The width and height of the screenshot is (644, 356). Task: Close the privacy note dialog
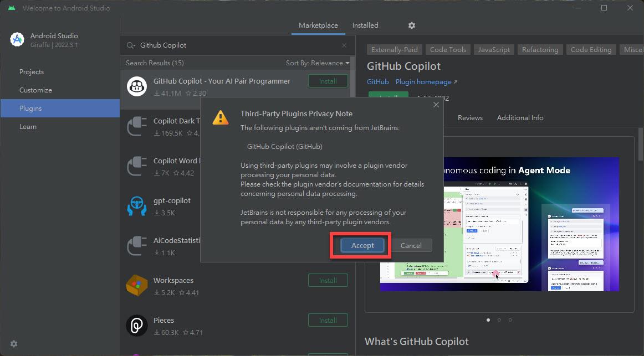pyautogui.click(x=436, y=105)
